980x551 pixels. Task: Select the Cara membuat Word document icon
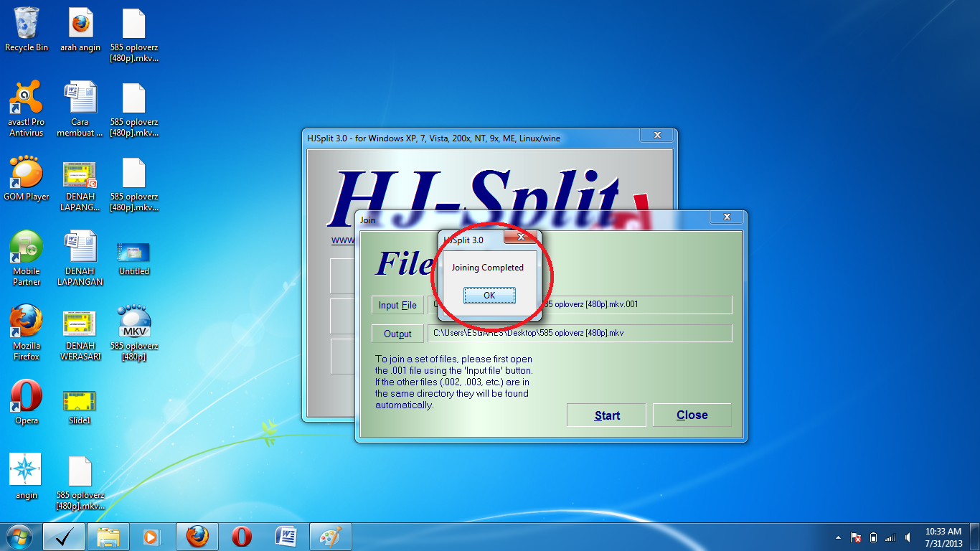[80, 109]
